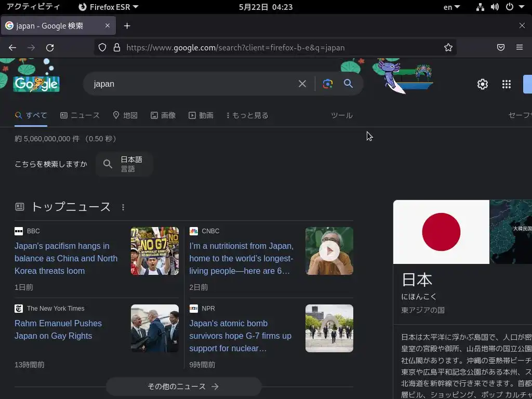Click the NPR source label

coord(208,309)
